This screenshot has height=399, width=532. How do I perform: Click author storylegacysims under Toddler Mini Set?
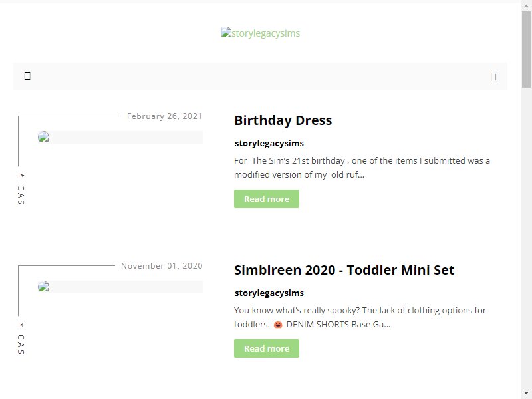tap(269, 293)
